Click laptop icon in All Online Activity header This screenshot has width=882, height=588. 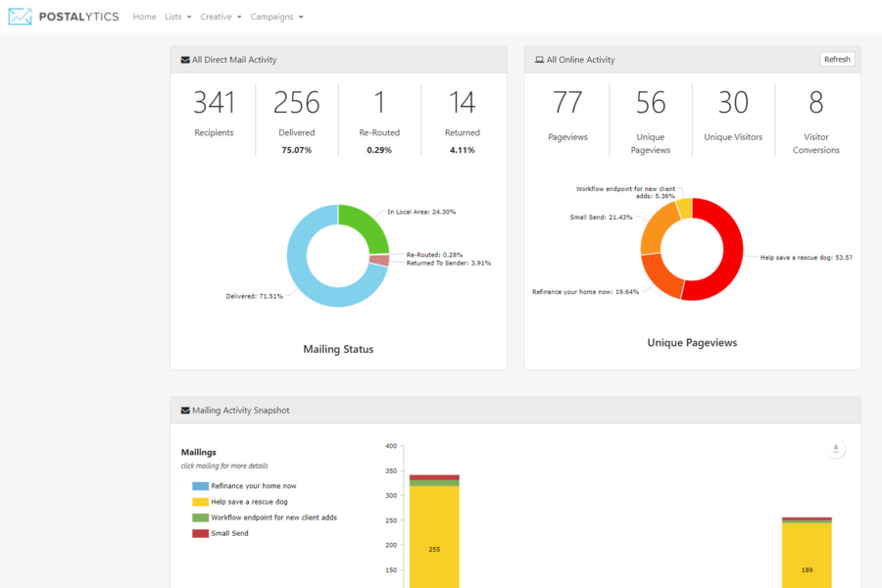tap(539, 60)
